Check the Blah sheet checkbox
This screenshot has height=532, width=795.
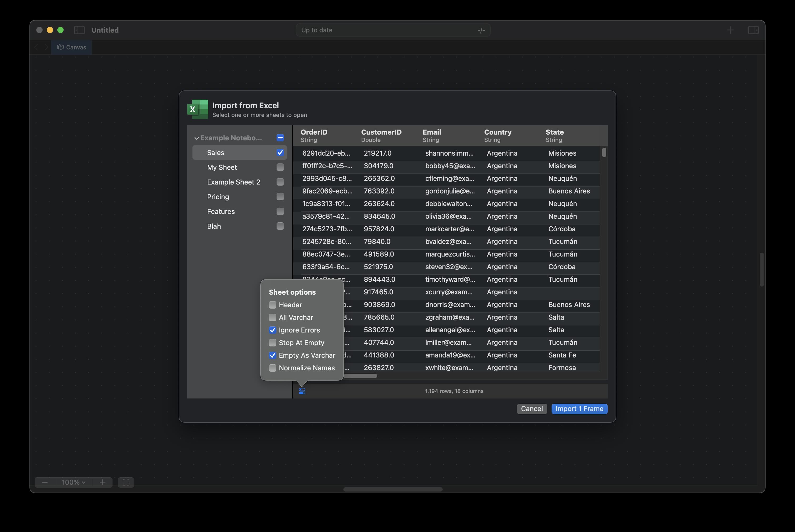point(280,226)
